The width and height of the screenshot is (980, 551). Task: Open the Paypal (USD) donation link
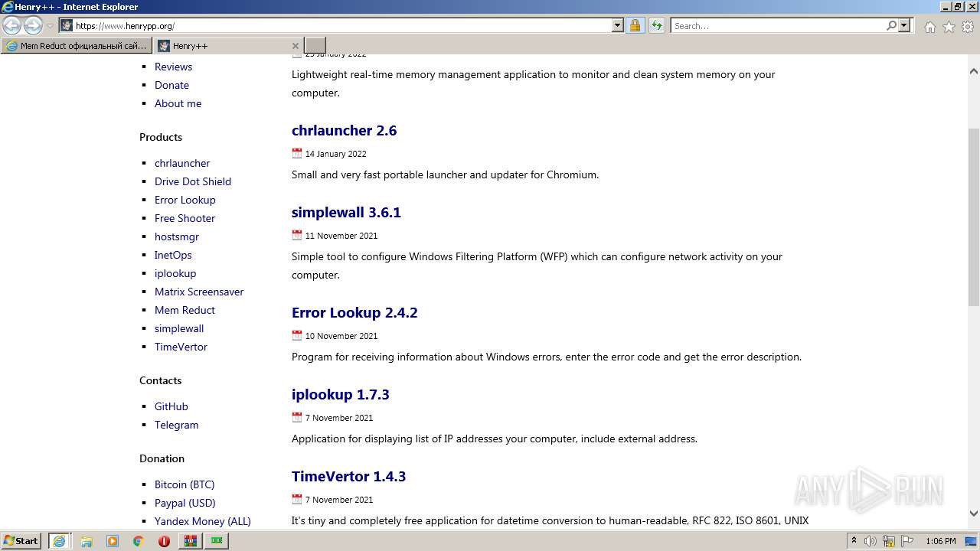coord(185,503)
